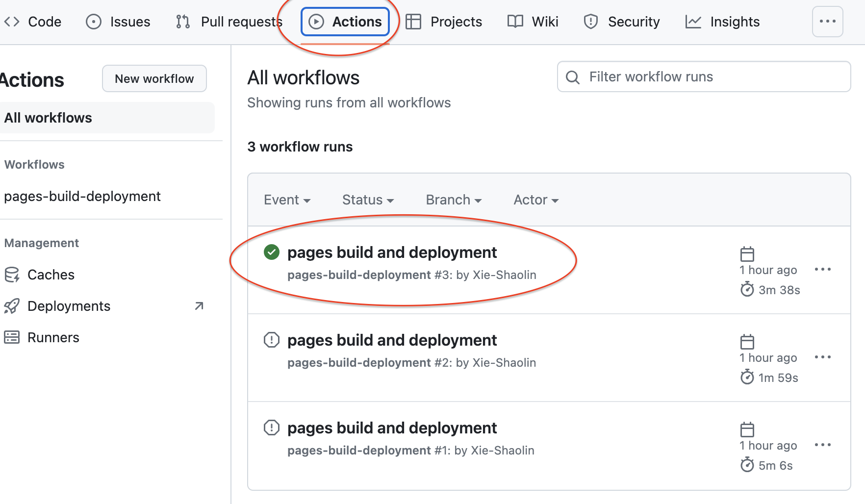Click the stopwatch icon beside 5m 6s
The height and width of the screenshot is (504, 865).
747,465
